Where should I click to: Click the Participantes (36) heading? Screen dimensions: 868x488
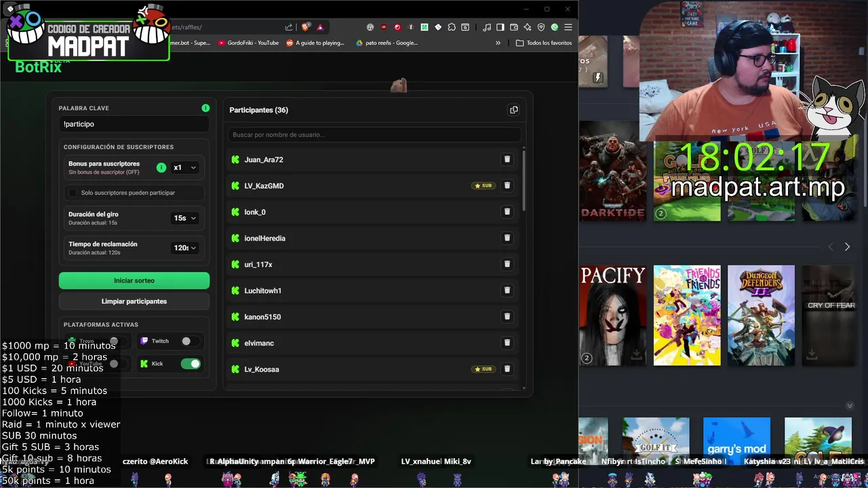(x=258, y=110)
